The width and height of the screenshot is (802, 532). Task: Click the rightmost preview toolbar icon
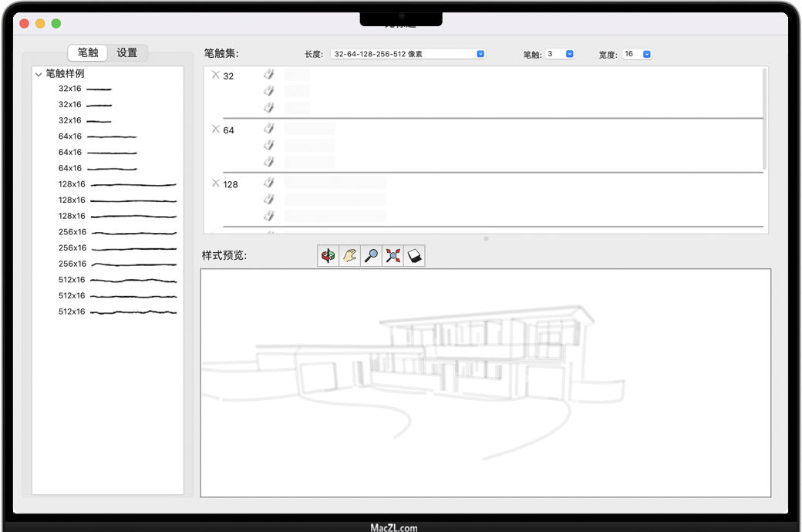[x=414, y=256]
